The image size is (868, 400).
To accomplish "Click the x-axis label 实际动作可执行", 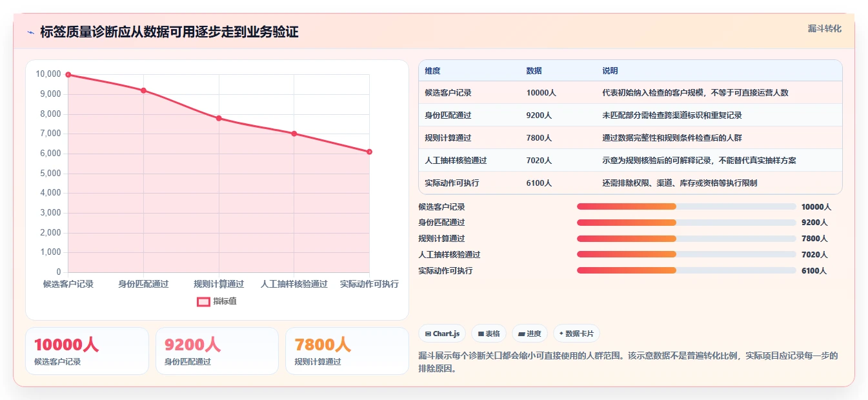I will click(369, 284).
